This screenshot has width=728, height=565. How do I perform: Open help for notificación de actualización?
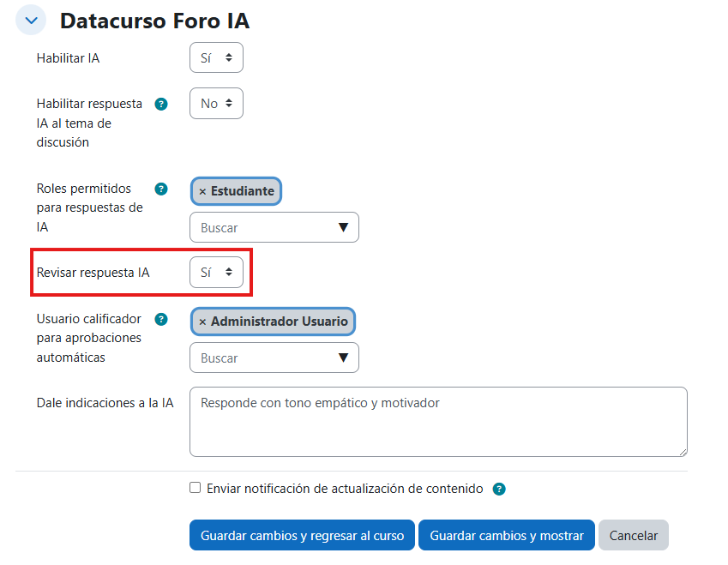click(x=499, y=489)
